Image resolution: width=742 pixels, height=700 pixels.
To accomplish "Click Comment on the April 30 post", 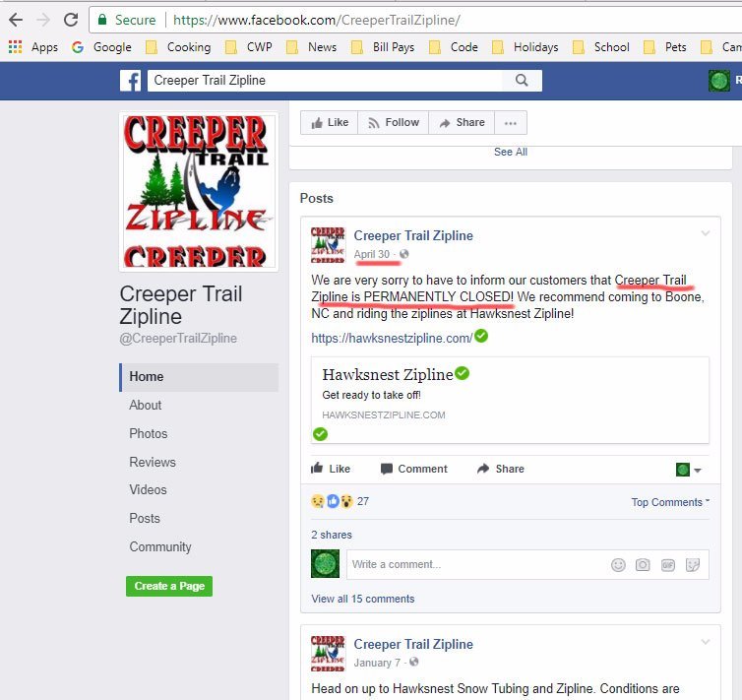I will coord(413,469).
